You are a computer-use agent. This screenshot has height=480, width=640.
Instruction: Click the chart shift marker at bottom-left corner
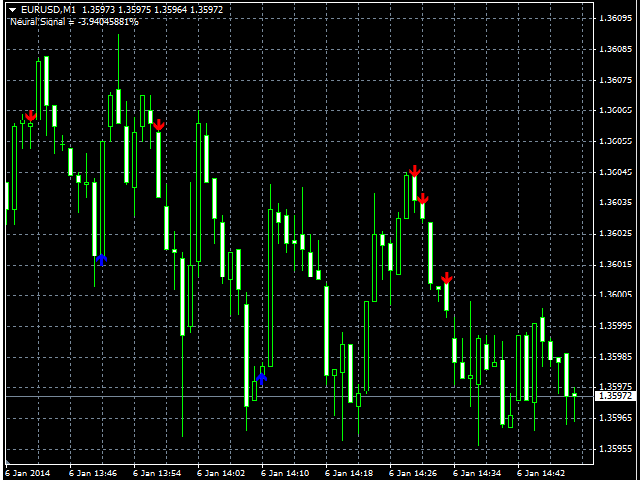pos(8,463)
